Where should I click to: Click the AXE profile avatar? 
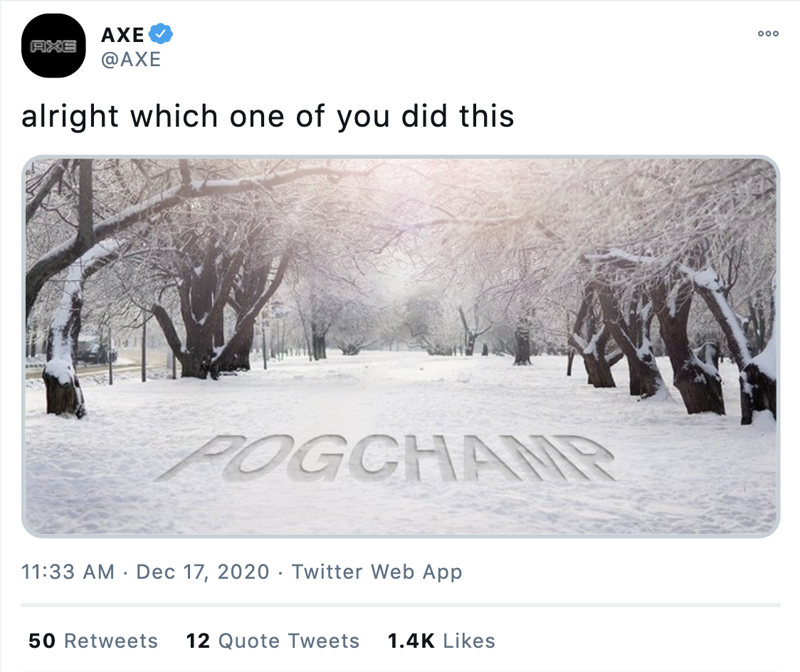53,46
